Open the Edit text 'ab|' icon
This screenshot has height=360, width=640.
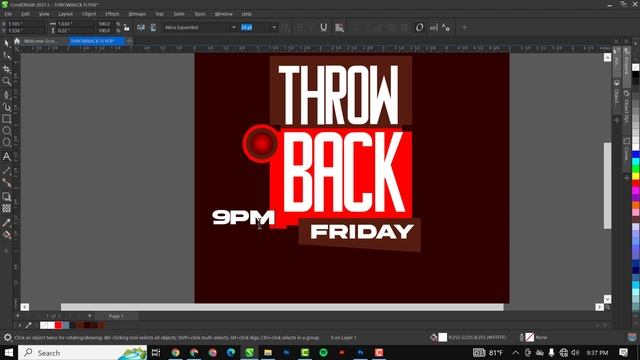(433, 27)
